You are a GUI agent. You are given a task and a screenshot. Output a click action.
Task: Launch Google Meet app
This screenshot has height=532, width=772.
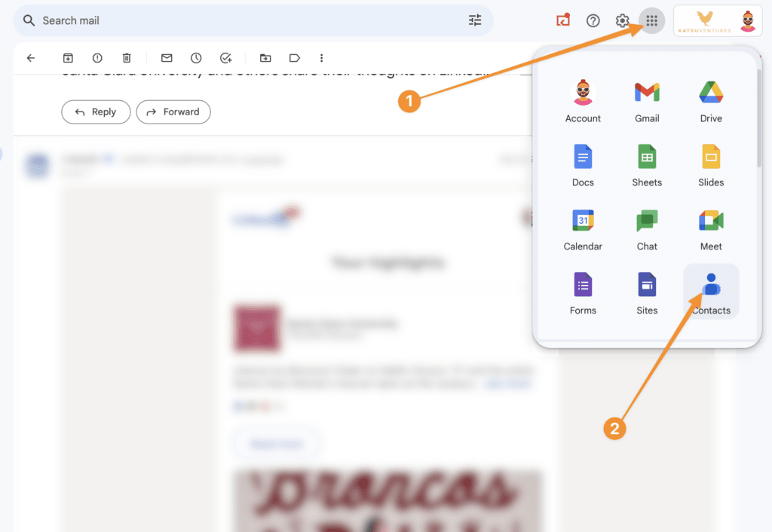(711, 229)
